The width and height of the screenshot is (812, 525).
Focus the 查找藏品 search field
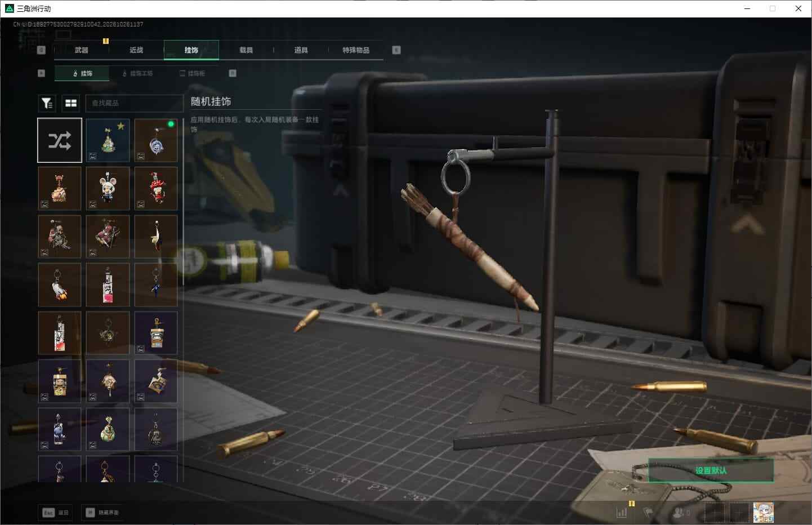point(134,103)
